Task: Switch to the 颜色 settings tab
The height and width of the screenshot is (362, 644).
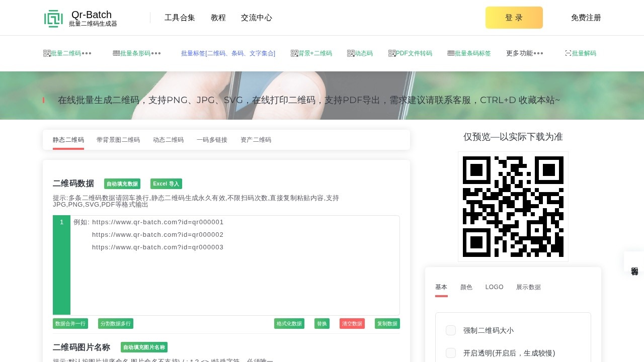Action: pyautogui.click(x=466, y=287)
